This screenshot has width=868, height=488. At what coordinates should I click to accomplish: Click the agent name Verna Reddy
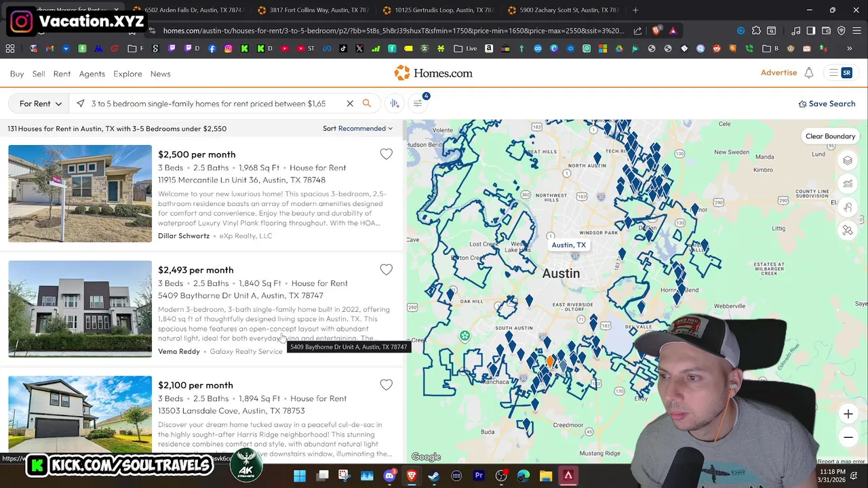pyautogui.click(x=179, y=351)
